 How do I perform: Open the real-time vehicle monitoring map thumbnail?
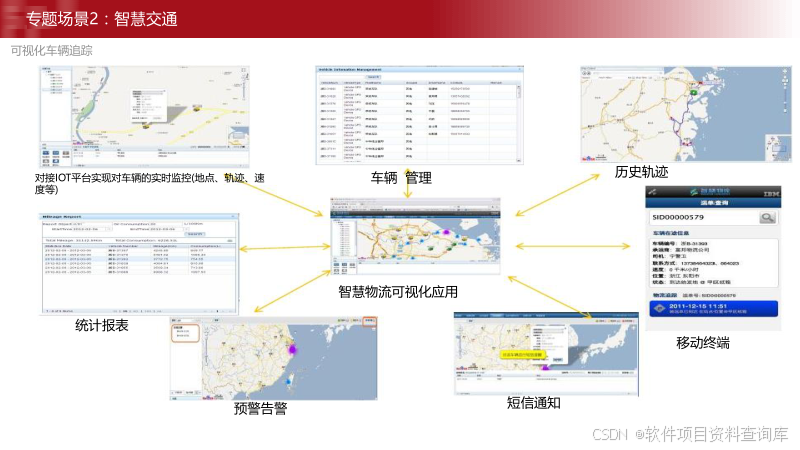point(145,116)
